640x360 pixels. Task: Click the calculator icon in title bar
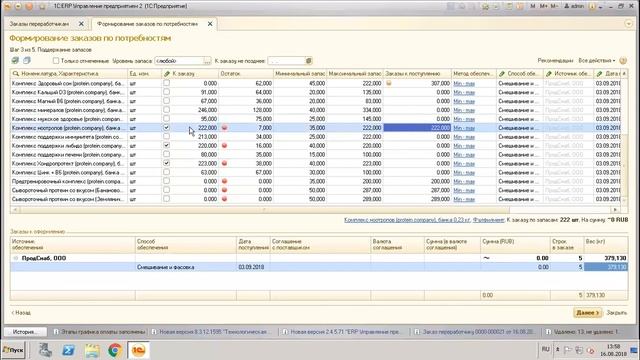[509, 6]
